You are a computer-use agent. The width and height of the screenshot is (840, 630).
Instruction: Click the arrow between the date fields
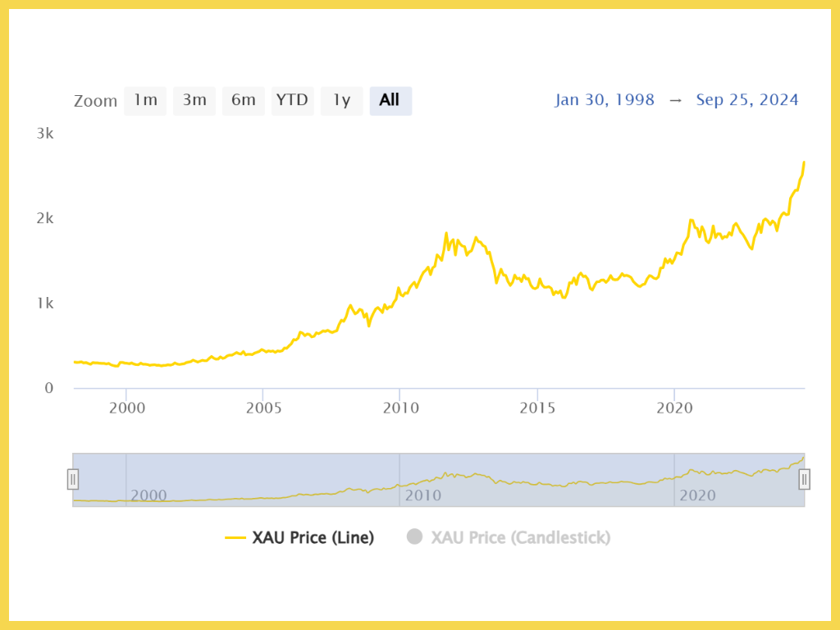tap(675, 100)
